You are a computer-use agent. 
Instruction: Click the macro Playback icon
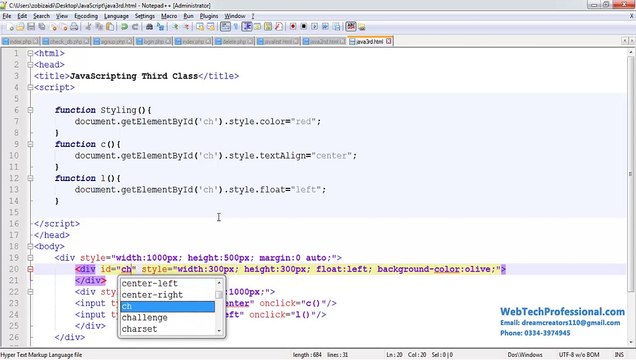315,27
